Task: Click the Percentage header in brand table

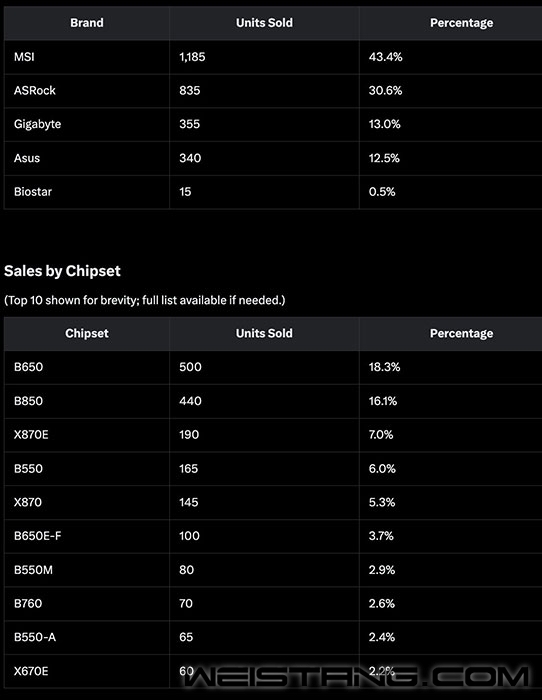Action: [x=462, y=23]
